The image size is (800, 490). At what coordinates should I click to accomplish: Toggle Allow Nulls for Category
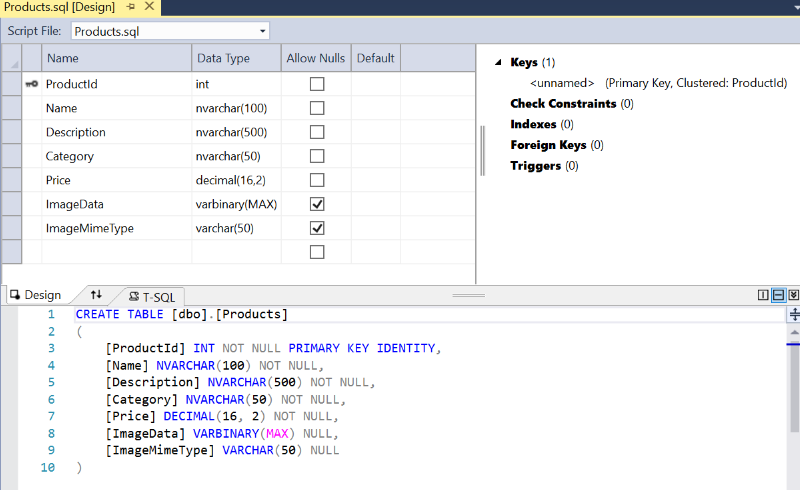pyautogui.click(x=317, y=156)
